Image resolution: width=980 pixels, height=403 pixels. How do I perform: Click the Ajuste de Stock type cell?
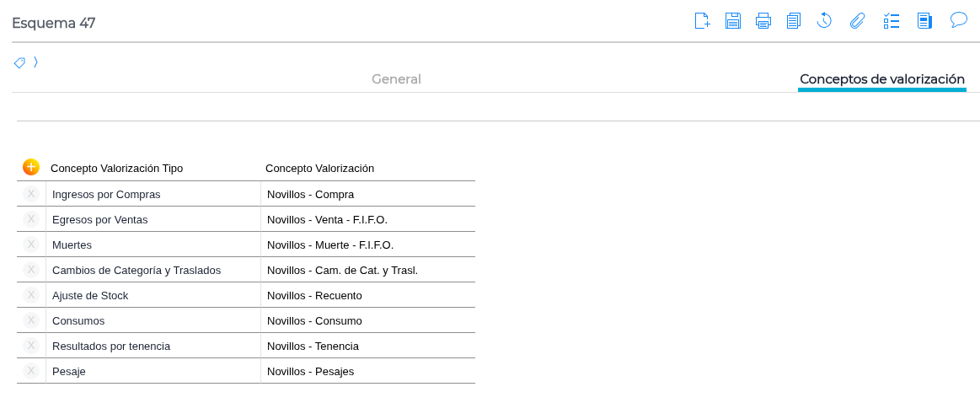pos(153,295)
